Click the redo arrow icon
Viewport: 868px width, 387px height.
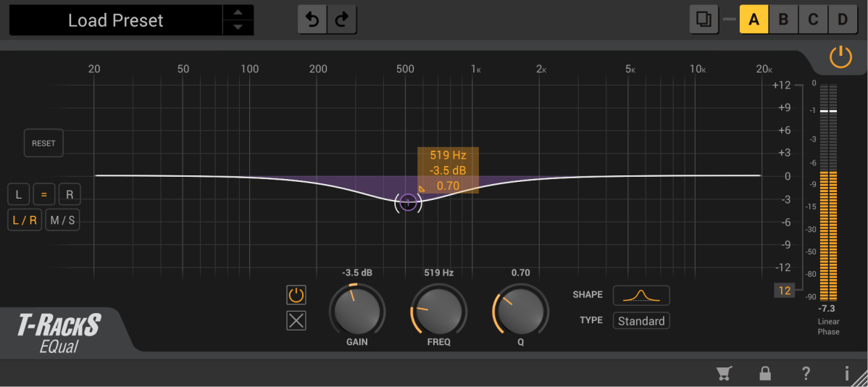(x=342, y=20)
